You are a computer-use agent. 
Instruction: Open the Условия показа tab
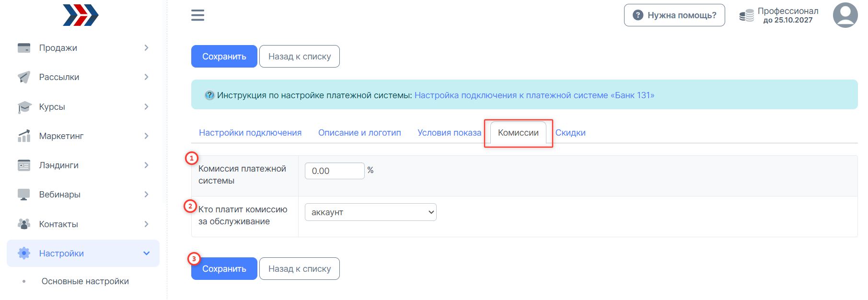(x=449, y=133)
